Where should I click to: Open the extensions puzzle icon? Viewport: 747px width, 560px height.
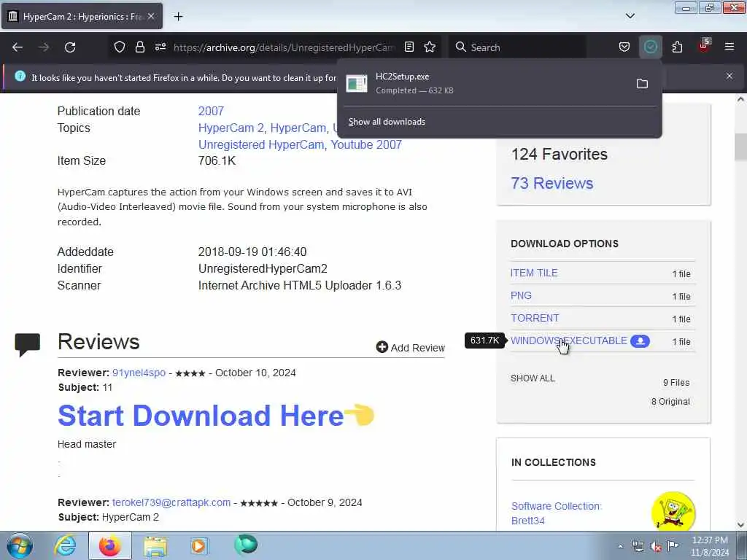[677, 47]
